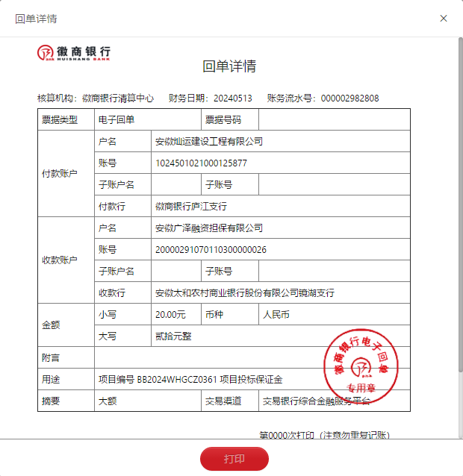Close the 回单详情 dialog with the X
This screenshot has height=476, width=463.
click(x=444, y=19)
